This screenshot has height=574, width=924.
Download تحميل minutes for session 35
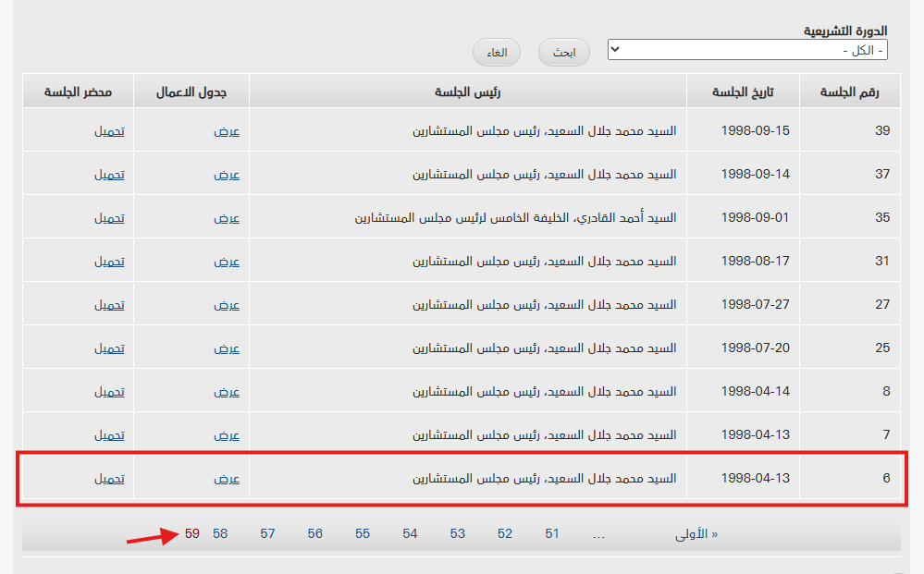coord(110,218)
